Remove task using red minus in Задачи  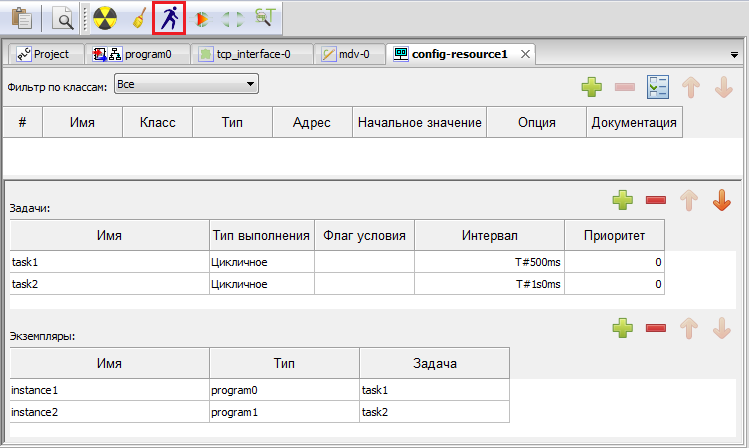pos(656,201)
